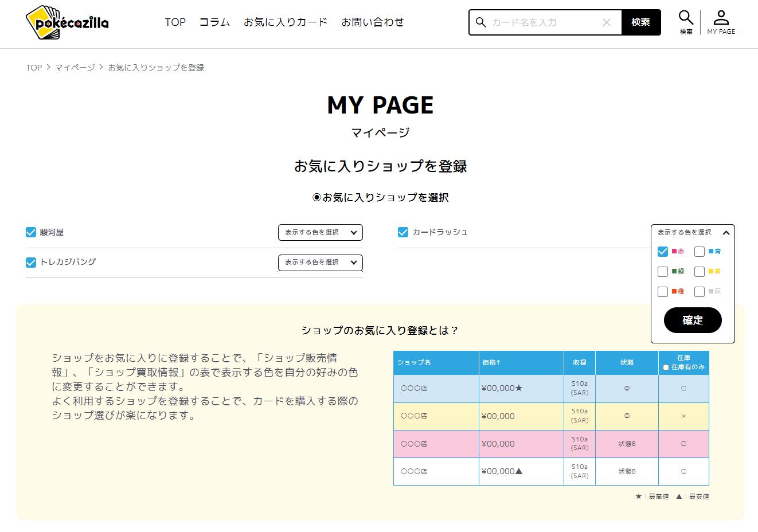The image size is (758, 532).
Task: Click 収録 column header
Action: (x=580, y=362)
